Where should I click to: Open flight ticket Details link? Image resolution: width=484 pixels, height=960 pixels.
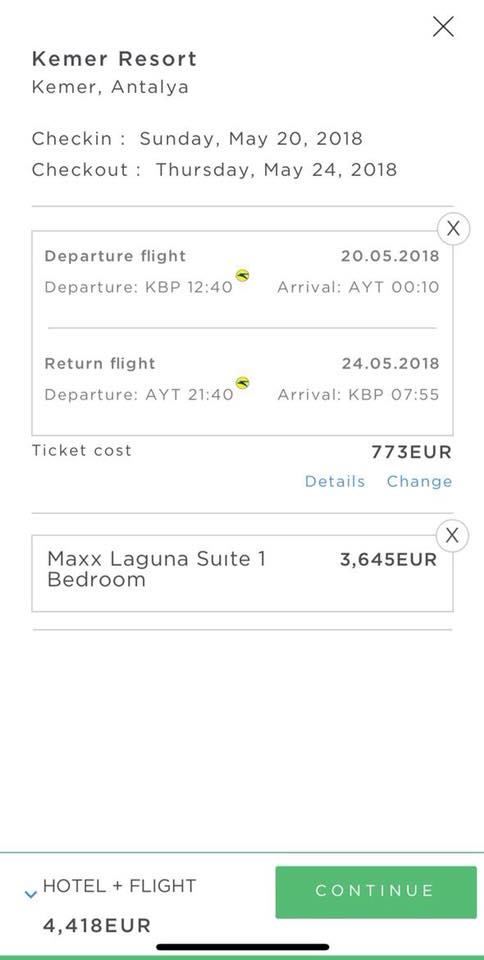(335, 481)
